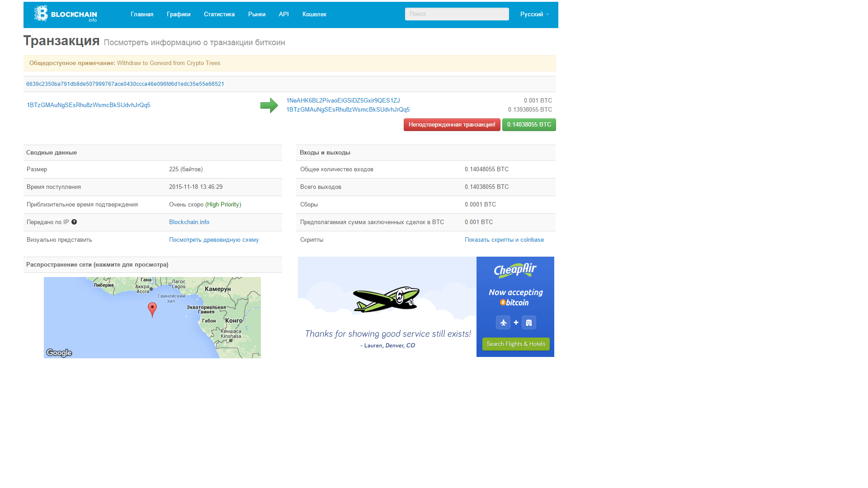Open the transaction hash link
868x488 pixels.
[x=125, y=84]
